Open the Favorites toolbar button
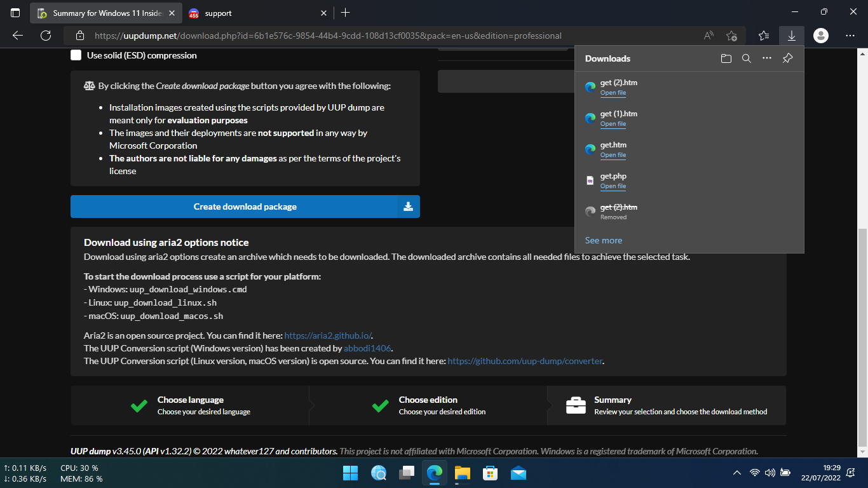 764,36
